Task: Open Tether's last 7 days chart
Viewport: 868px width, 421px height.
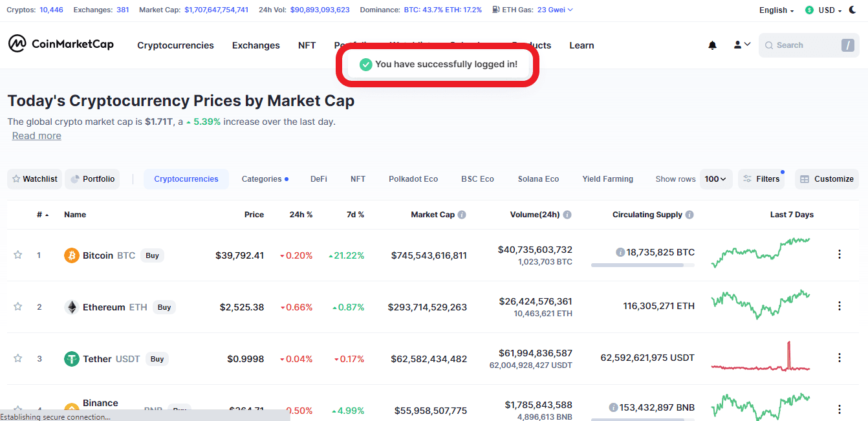Action: 760,357
